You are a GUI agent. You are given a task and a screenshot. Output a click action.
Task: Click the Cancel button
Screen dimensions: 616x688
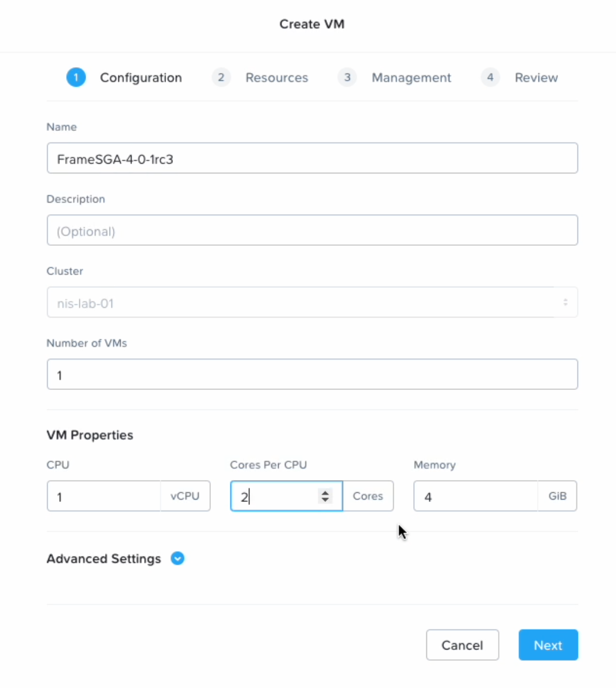click(462, 645)
